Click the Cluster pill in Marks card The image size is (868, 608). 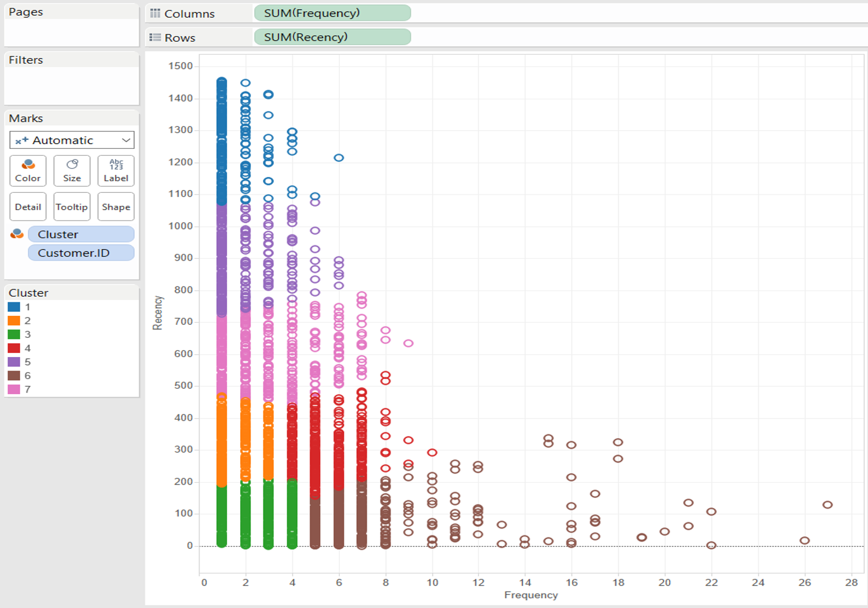(x=81, y=234)
